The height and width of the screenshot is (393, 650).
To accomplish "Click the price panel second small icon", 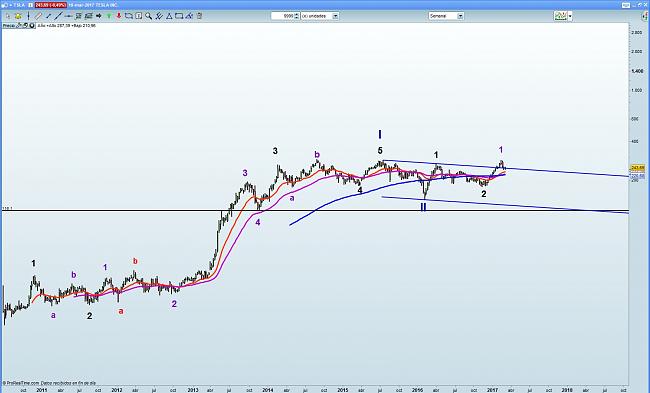I will click(26, 26).
